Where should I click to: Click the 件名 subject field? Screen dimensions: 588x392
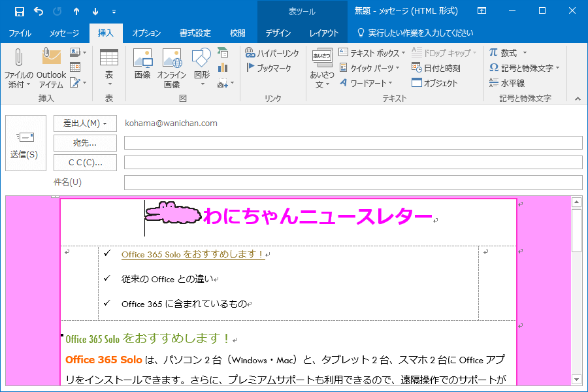[353, 182]
